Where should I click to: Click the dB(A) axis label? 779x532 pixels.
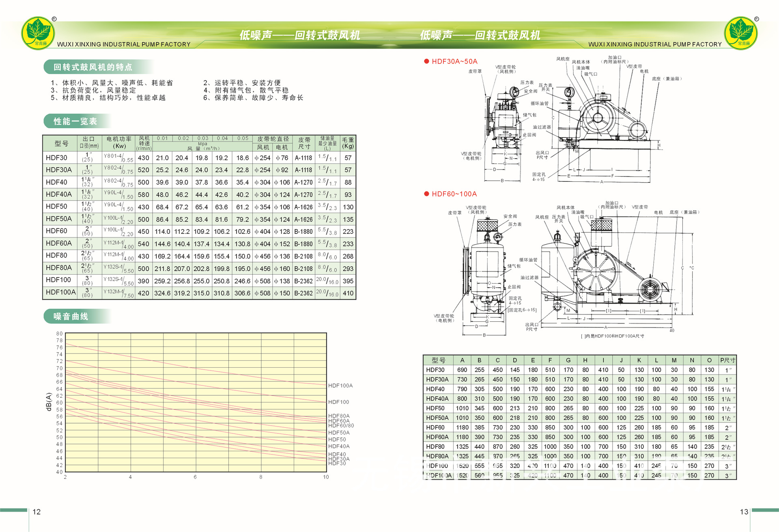49,402
